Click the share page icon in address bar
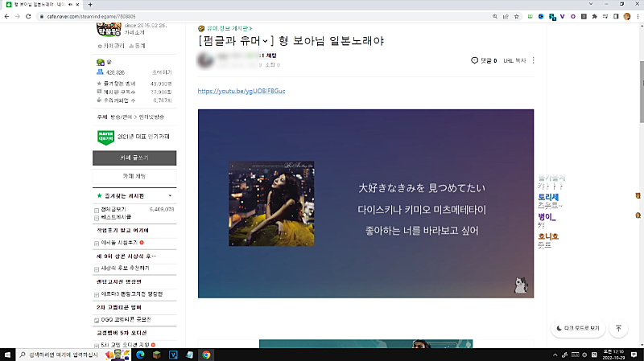644x361 pixels. 506,16
